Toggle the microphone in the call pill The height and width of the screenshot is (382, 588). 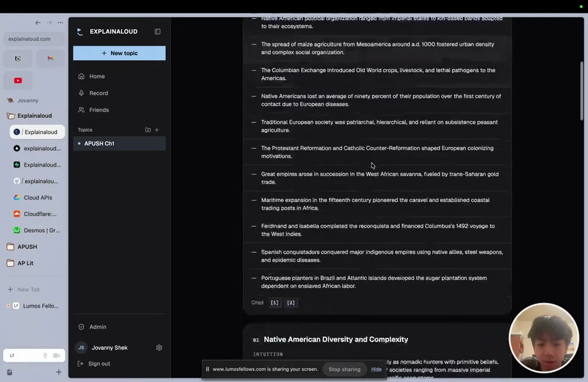tap(45, 356)
